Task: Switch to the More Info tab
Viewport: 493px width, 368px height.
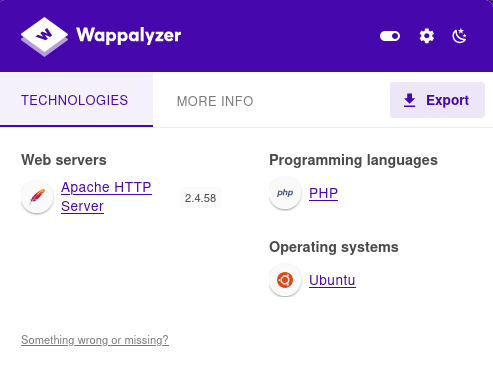Action: click(215, 101)
